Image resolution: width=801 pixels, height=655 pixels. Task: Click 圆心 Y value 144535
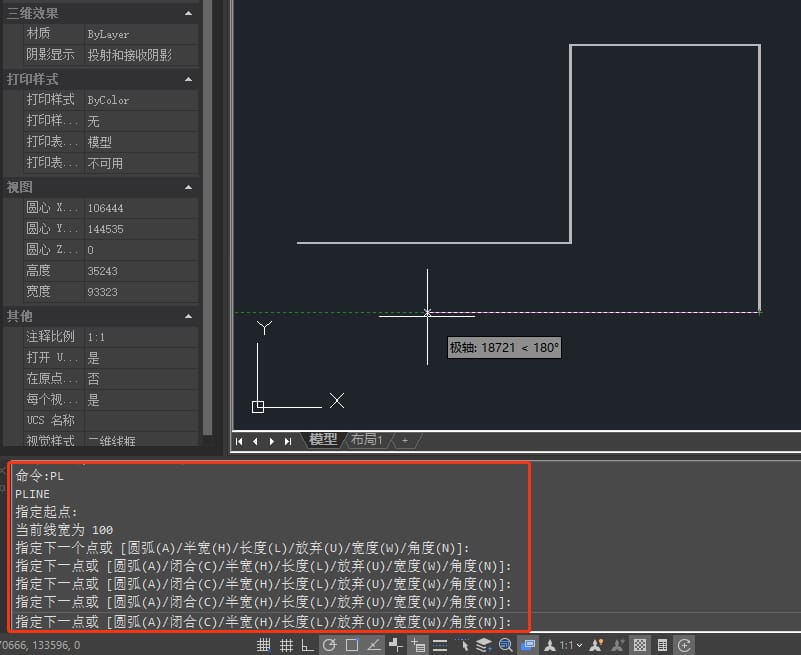click(141, 229)
